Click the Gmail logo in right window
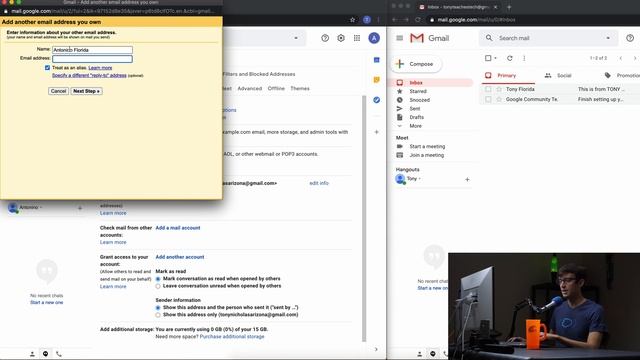The height and width of the screenshot is (360, 640). coord(429,38)
